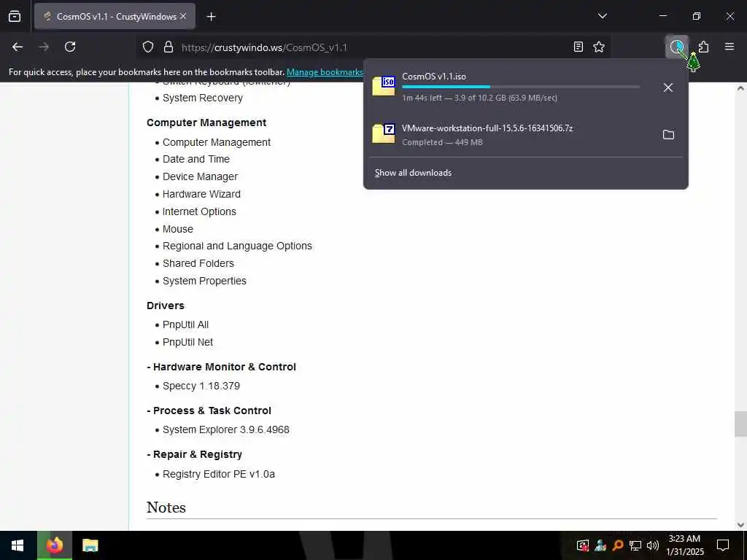This screenshot has width=747, height=560.
Task: Open the Firefox application hamburger menu
Action: [x=729, y=47]
